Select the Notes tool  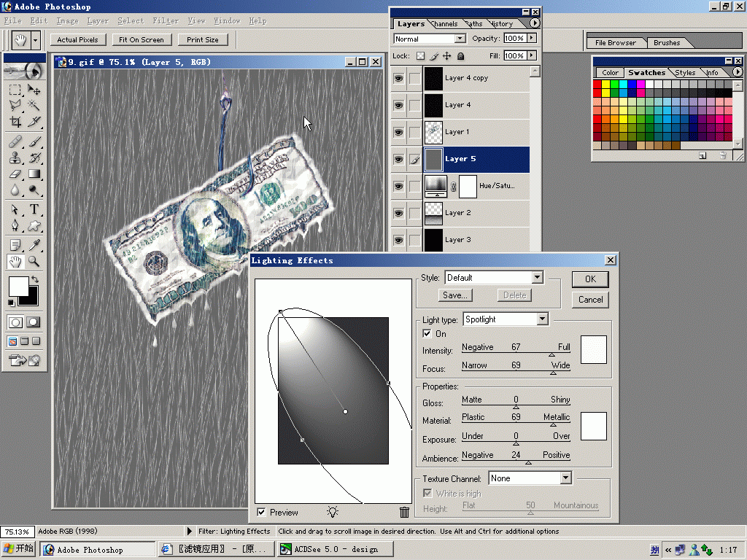tap(15, 245)
